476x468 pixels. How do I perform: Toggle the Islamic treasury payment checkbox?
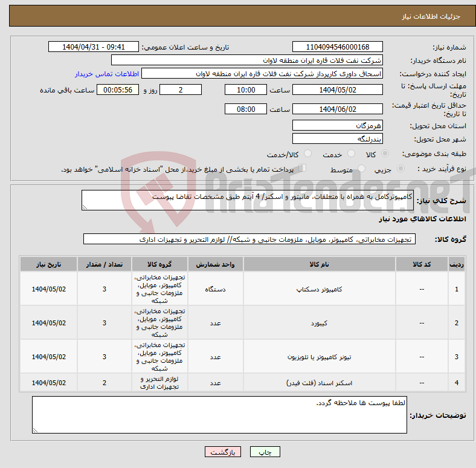303,167
